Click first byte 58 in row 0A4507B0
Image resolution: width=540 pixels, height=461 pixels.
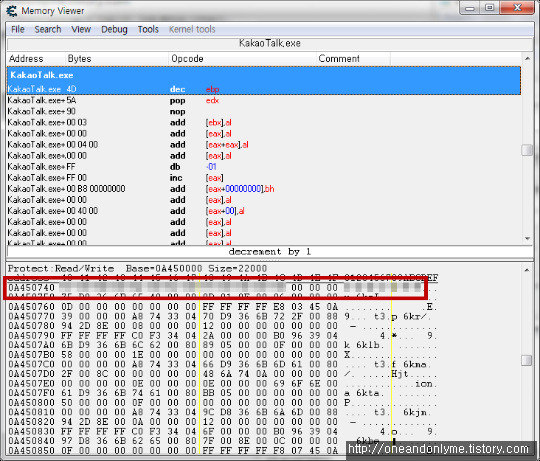[66, 355]
